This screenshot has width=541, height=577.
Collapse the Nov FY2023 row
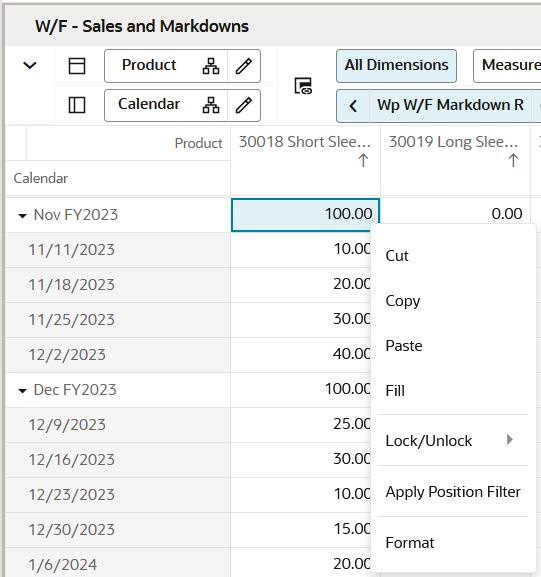point(22,216)
